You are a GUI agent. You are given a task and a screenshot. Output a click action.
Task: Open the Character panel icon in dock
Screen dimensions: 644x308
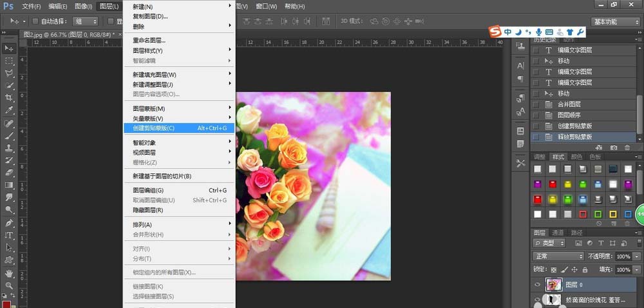(x=521, y=66)
